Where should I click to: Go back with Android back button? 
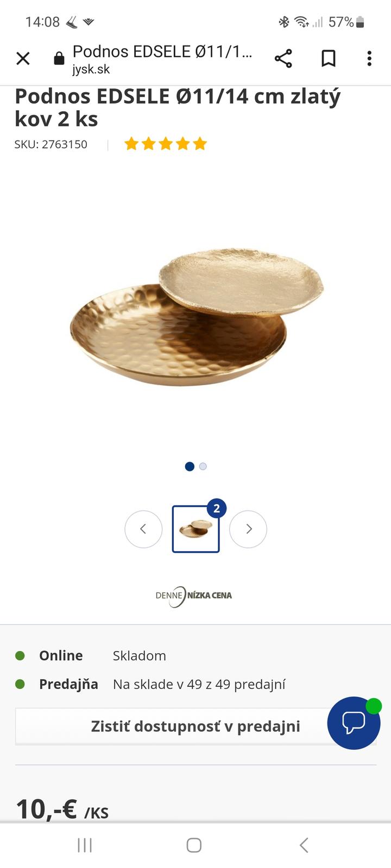coord(304,845)
